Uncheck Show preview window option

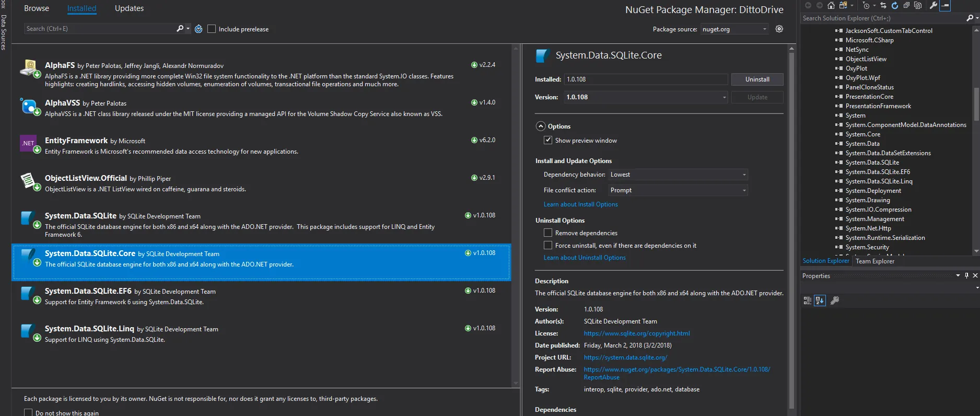pyautogui.click(x=548, y=140)
